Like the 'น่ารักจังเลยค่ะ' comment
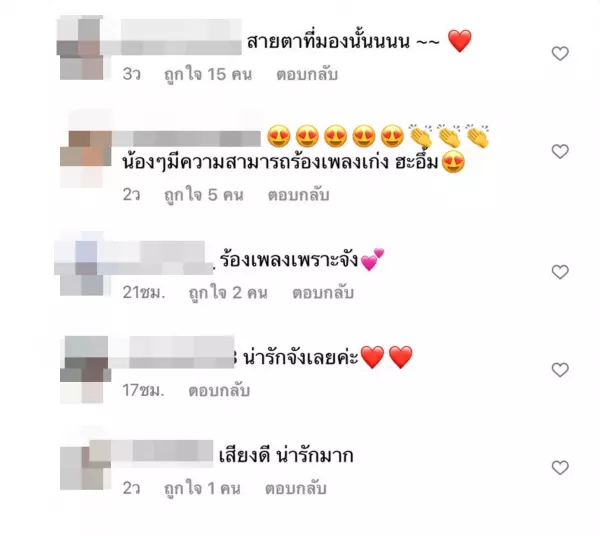The image size is (600, 536). (560, 370)
